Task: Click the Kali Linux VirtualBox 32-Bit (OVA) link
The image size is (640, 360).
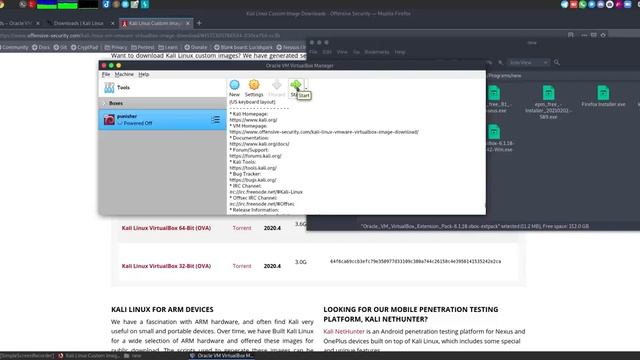Action: tap(166, 266)
